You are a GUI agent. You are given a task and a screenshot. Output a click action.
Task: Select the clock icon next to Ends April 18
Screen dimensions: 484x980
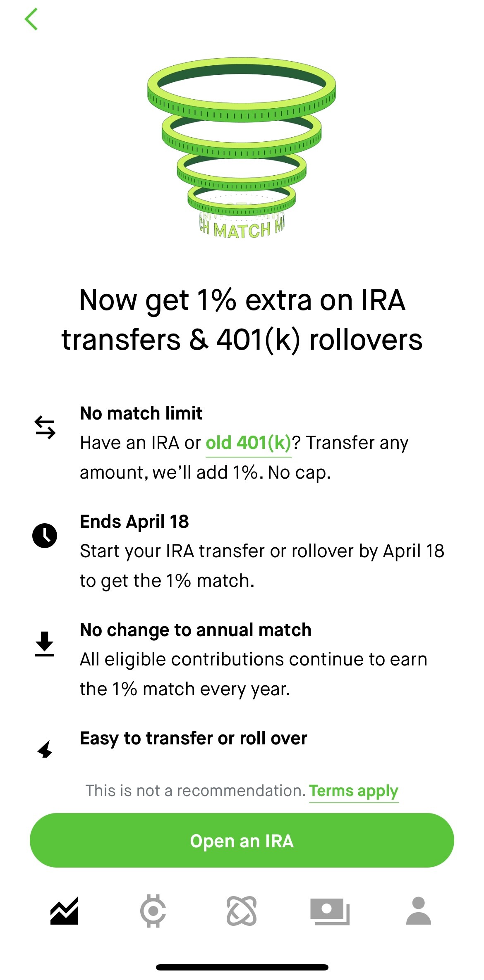coord(46,536)
